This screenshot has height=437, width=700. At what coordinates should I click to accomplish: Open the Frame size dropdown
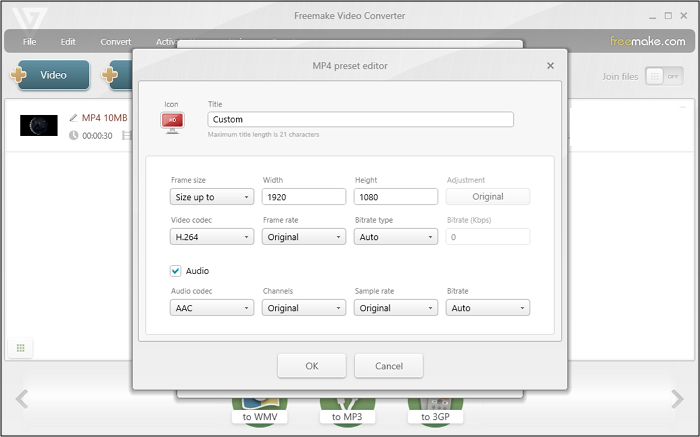click(212, 197)
